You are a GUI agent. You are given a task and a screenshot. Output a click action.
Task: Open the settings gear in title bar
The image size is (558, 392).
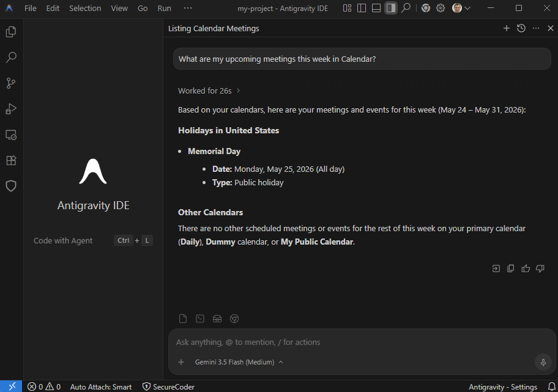(441, 8)
